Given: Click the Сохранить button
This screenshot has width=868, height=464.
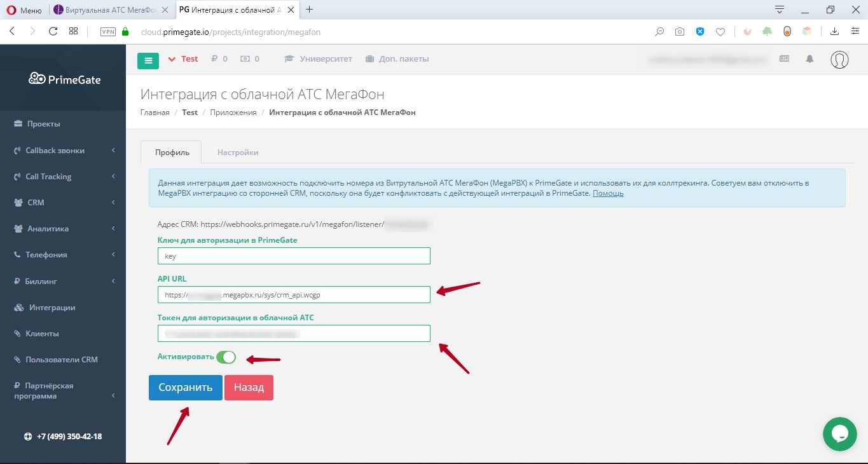Looking at the screenshot, I should 186,388.
